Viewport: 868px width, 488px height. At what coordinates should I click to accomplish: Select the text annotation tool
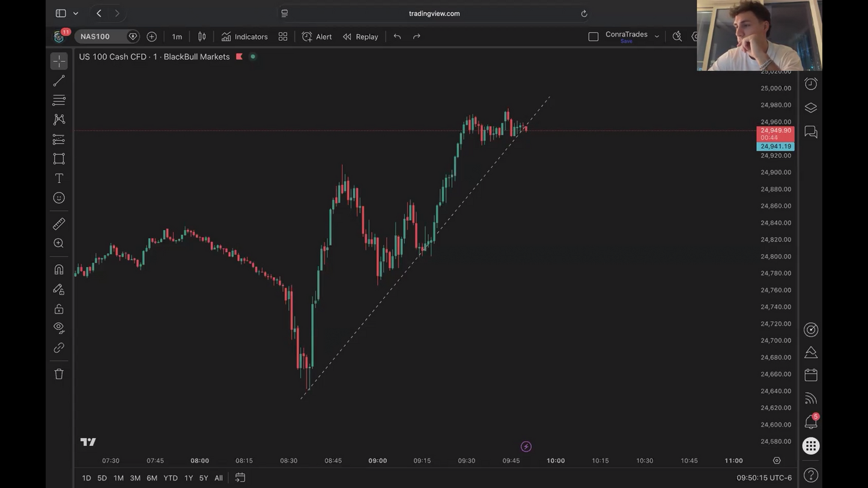tap(59, 178)
